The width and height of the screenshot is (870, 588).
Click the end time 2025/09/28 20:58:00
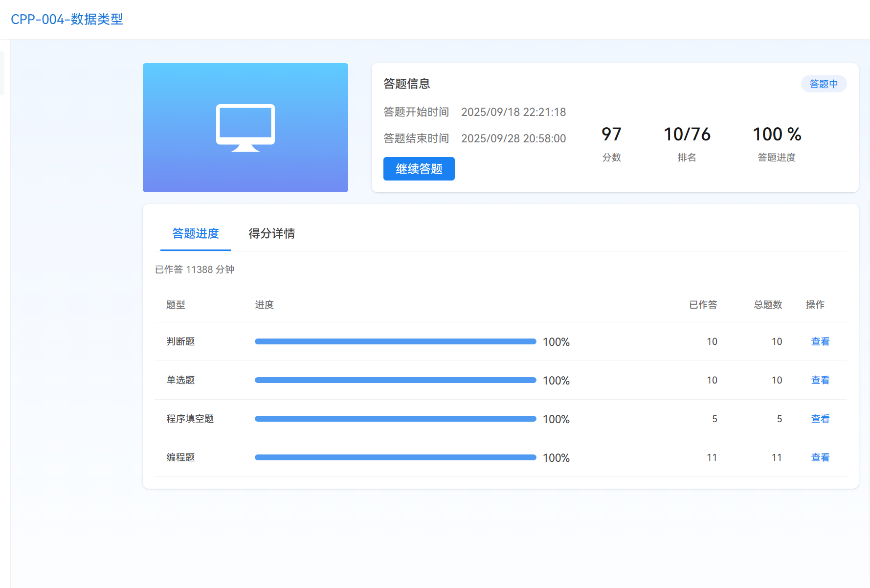coord(513,138)
